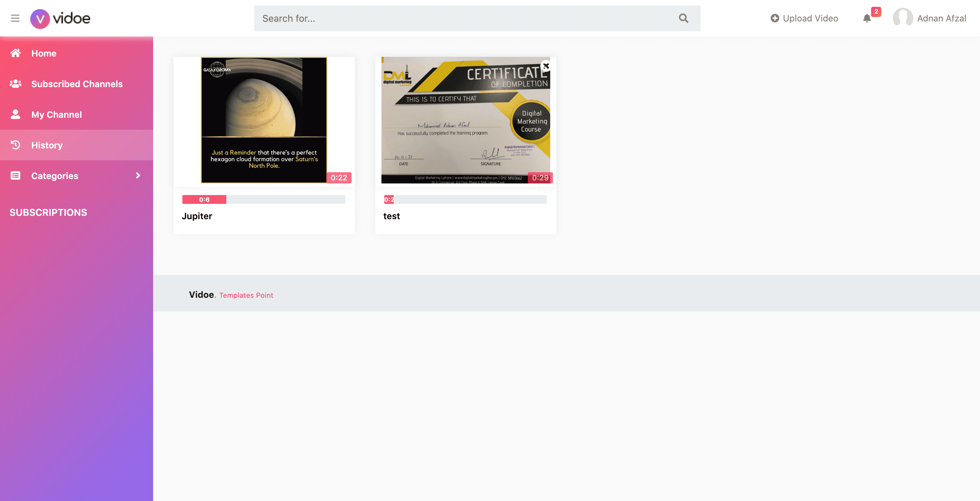Image resolution: width=980 pixels, height=501 pixels.
Task: Click the Vidoe footer brand text
Action: point(201,294)
